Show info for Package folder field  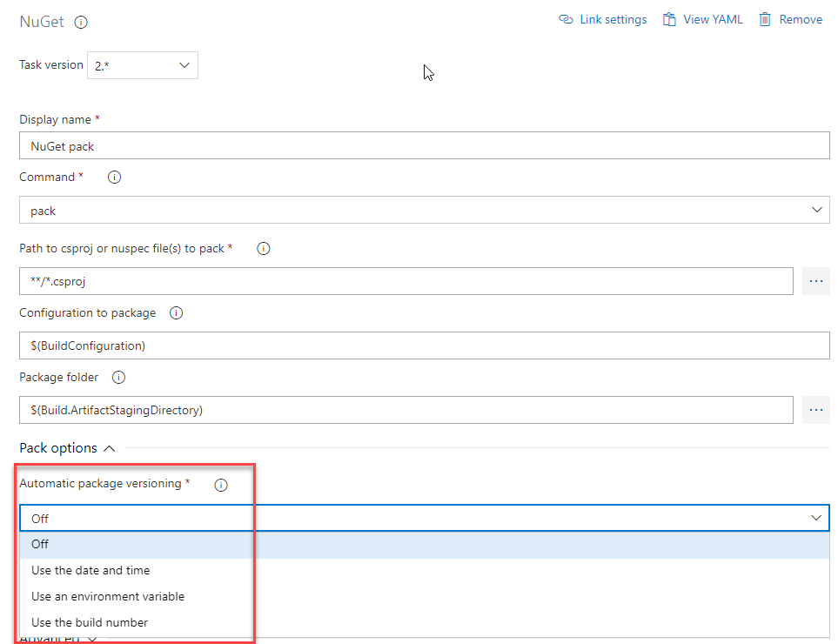click(118, 378)
